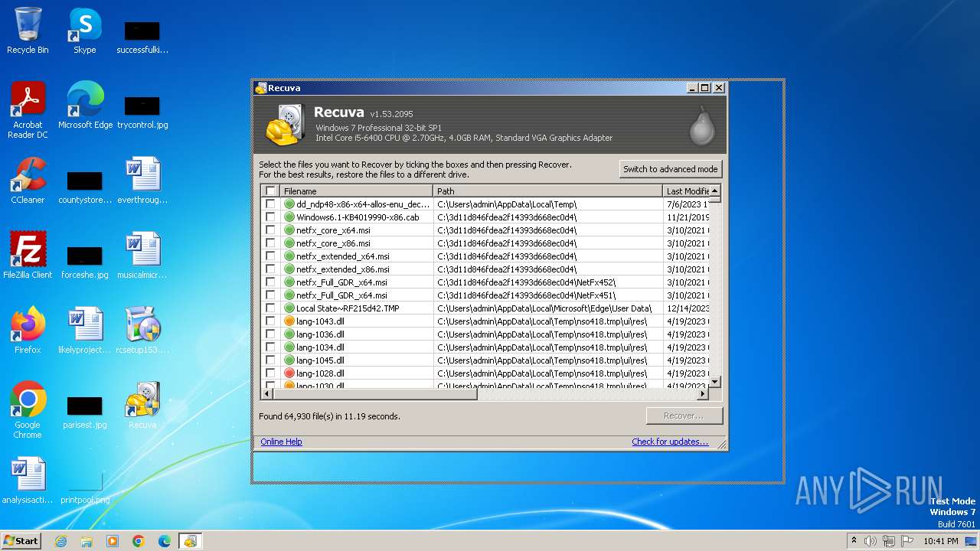This screenshot has width=980, height=551.
Task: Select the lang-1034.dll row
Action: tap(485, 347)
